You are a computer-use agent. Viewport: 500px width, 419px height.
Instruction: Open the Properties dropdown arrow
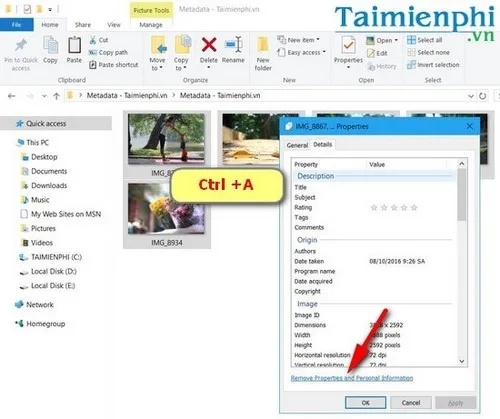click(348, 68)
